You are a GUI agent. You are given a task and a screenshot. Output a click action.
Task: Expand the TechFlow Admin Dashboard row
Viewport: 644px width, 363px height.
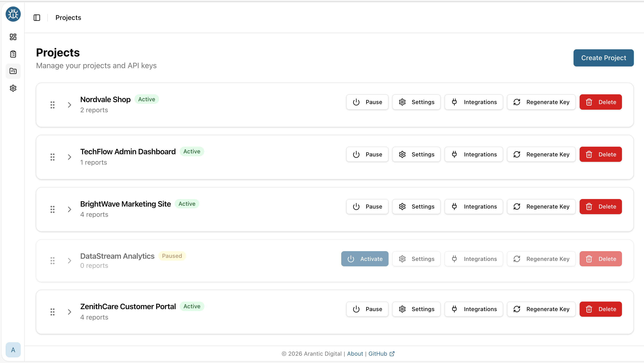point(69,157)
